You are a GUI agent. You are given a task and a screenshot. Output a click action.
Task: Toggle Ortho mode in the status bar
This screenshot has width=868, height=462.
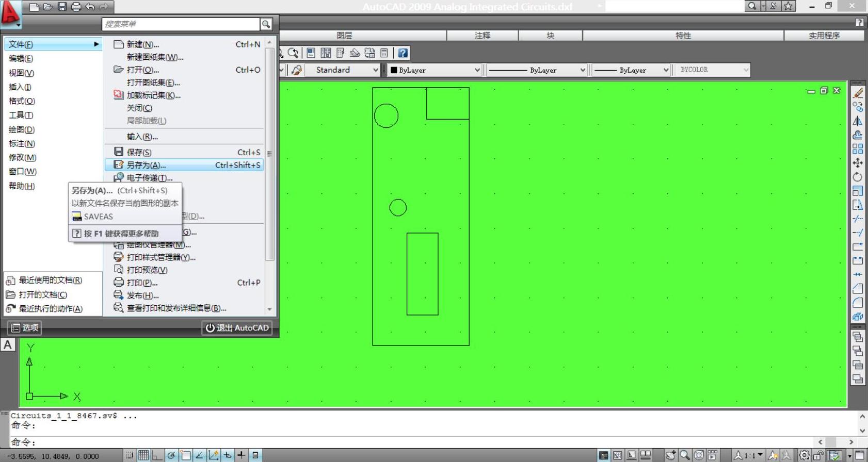click(x=157, y=455)
